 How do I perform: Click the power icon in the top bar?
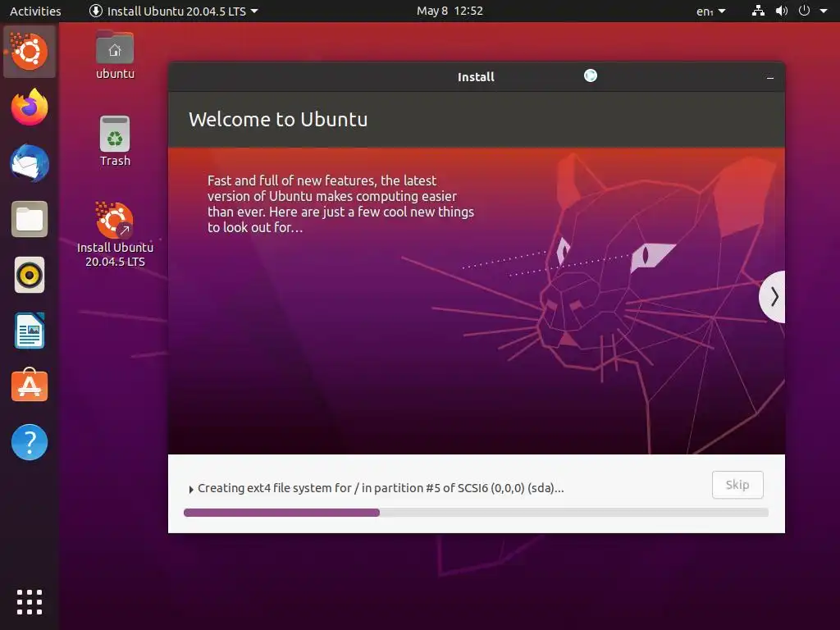pos(804,11)
